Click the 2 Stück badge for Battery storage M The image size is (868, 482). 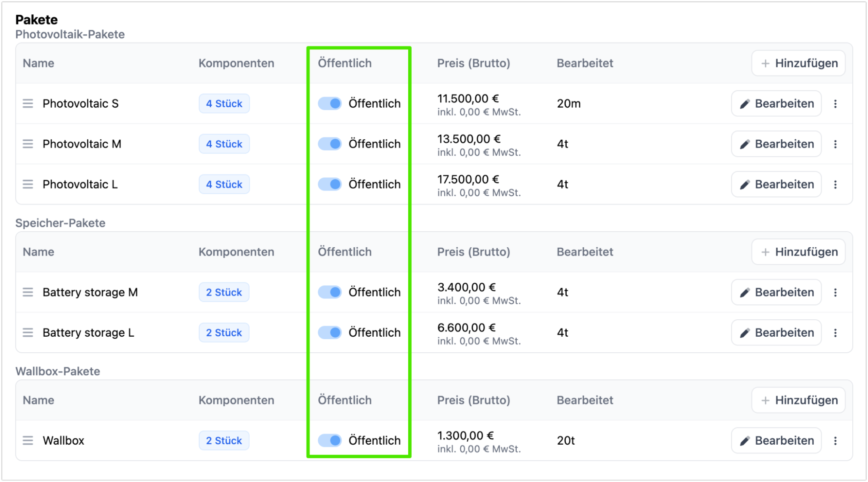tap(224, 292)
